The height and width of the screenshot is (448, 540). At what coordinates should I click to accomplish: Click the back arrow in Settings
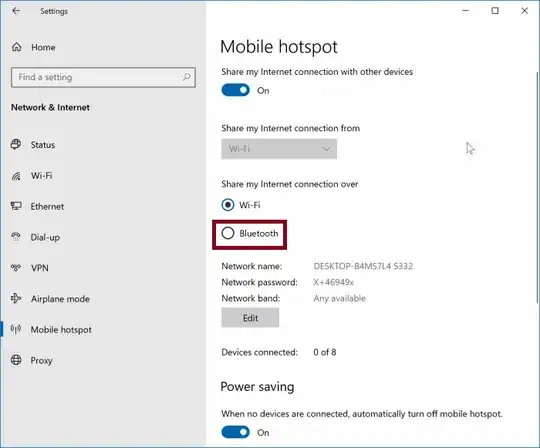click(x=16, y=11)
